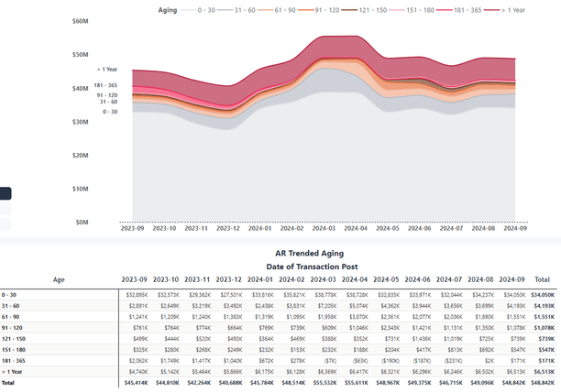
Task: Select the 0 - 30 table row label
Action: click(10, 295)
